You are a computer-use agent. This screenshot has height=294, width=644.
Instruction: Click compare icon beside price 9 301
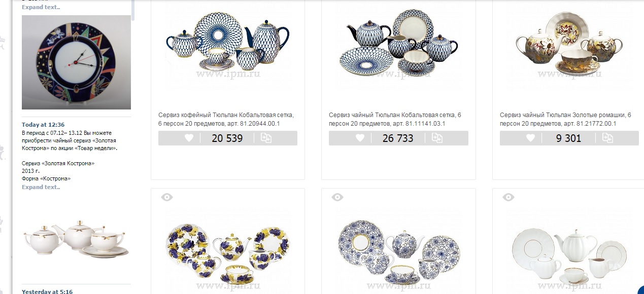608,138
